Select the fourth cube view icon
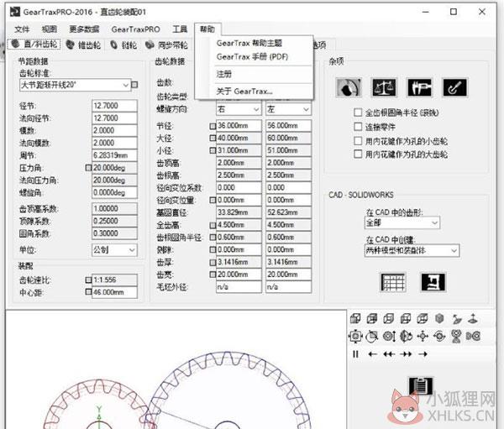504x429 pixels. coord(406,319)
